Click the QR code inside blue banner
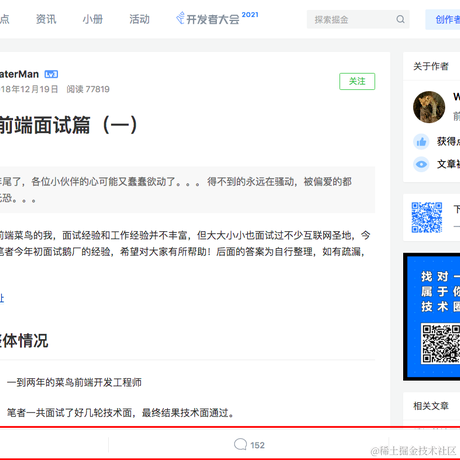This screenshot has width=460, height=460. (x=441, y=343)
